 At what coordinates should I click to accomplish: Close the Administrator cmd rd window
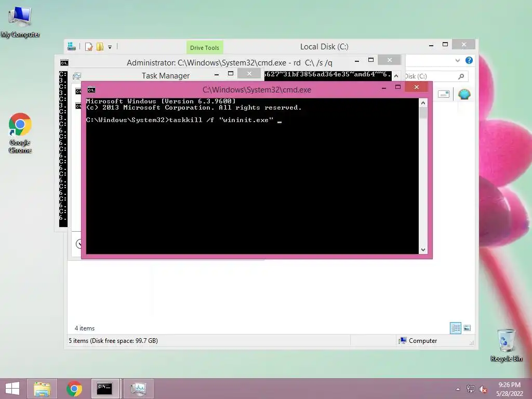pos(390,60)
